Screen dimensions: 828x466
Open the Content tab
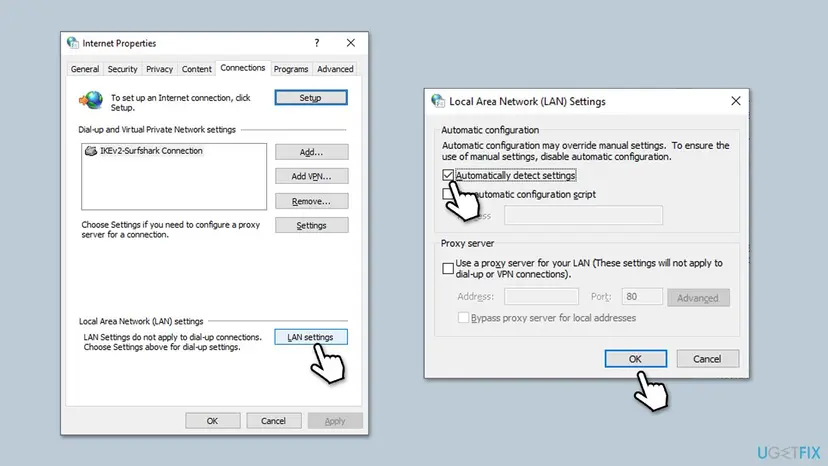(x=196, y=69)
